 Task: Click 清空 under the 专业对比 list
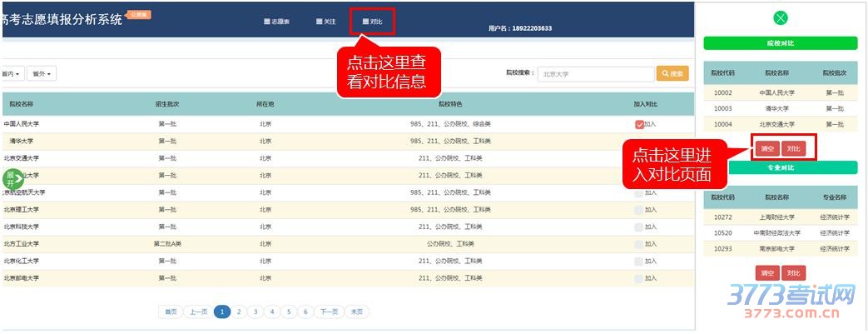click(766, 273)
